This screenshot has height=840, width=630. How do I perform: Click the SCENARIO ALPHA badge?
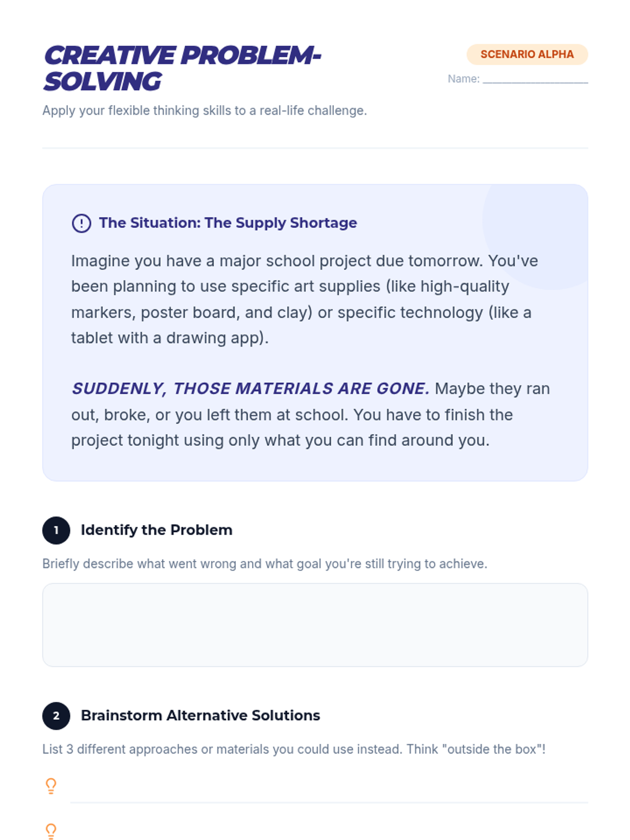(527, 55)
